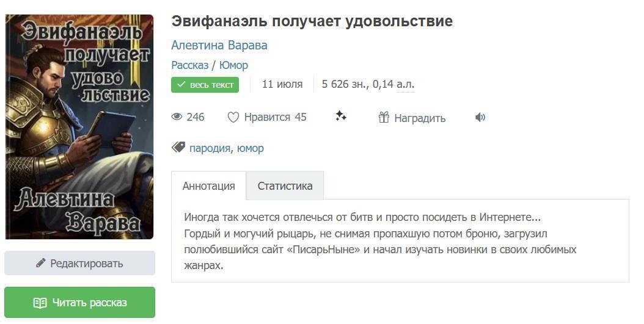The image size is (644, 324).
Task: Like the story with the heart icon
Action: (x=233, y=117)
